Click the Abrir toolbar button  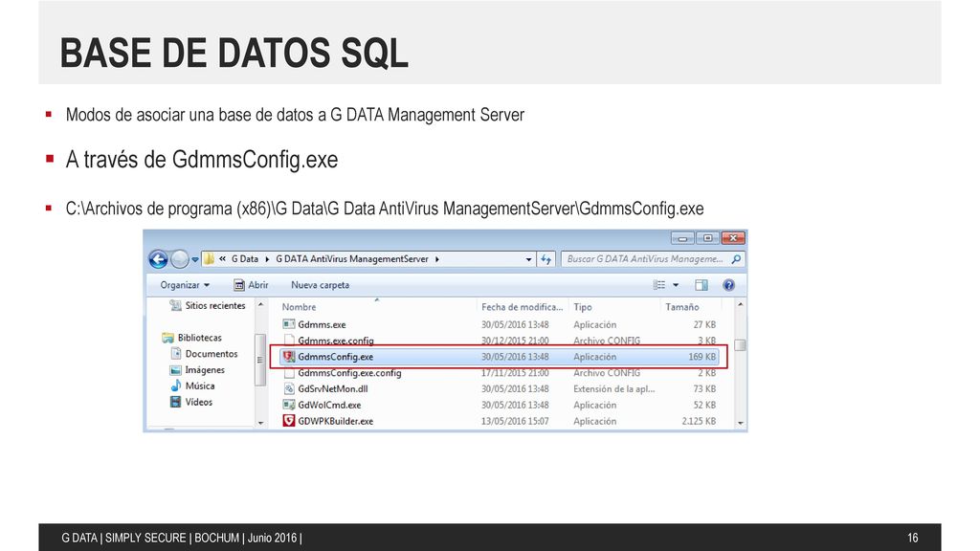[251, 285]
